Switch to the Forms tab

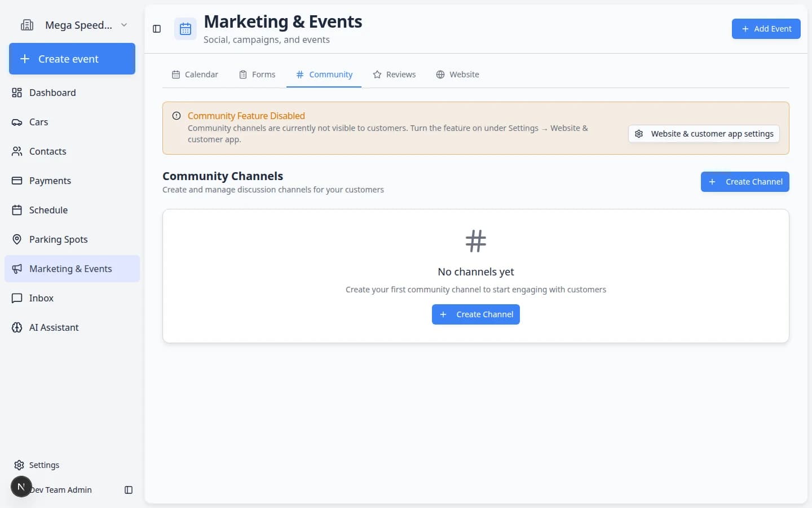[x=257, y=75]
